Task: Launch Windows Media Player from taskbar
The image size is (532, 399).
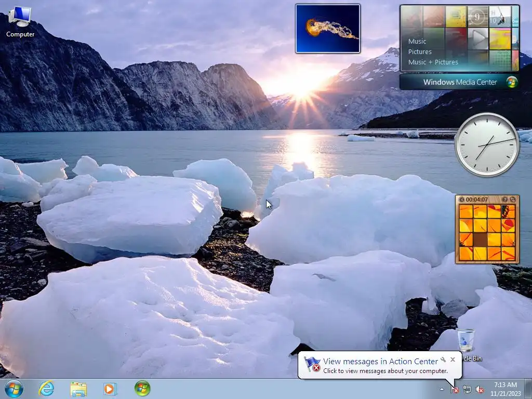Action: pyautogui.click(x=110, y=389)
